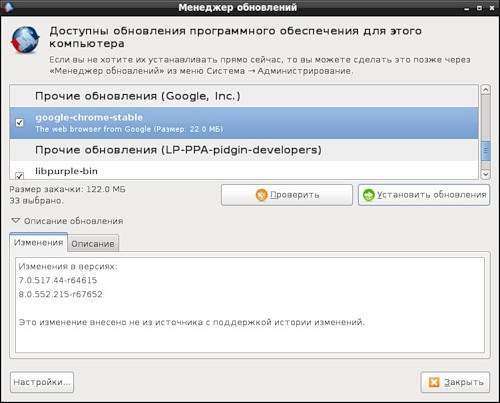Click the Проверить button

(x=287, y=195)
